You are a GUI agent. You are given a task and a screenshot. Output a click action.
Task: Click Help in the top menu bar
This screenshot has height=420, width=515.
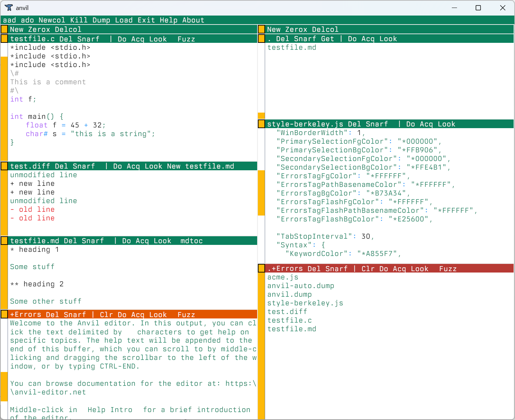[x=168, y=20]
